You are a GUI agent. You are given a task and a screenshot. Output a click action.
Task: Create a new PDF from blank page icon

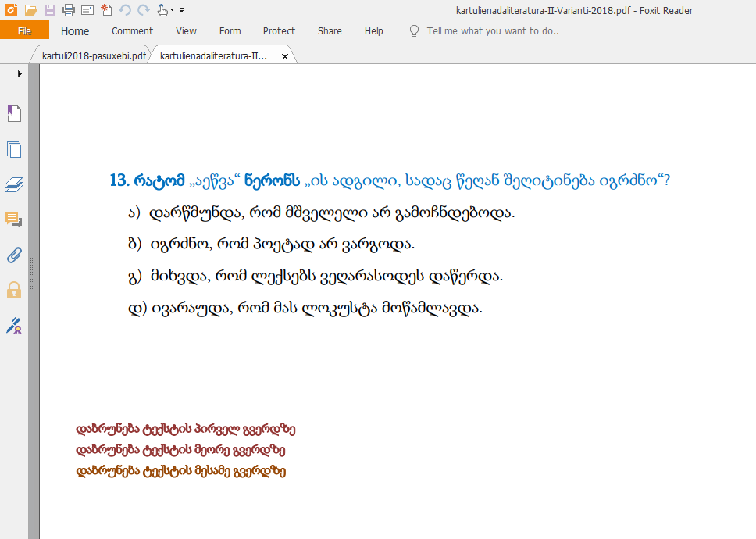click(106, 9)
